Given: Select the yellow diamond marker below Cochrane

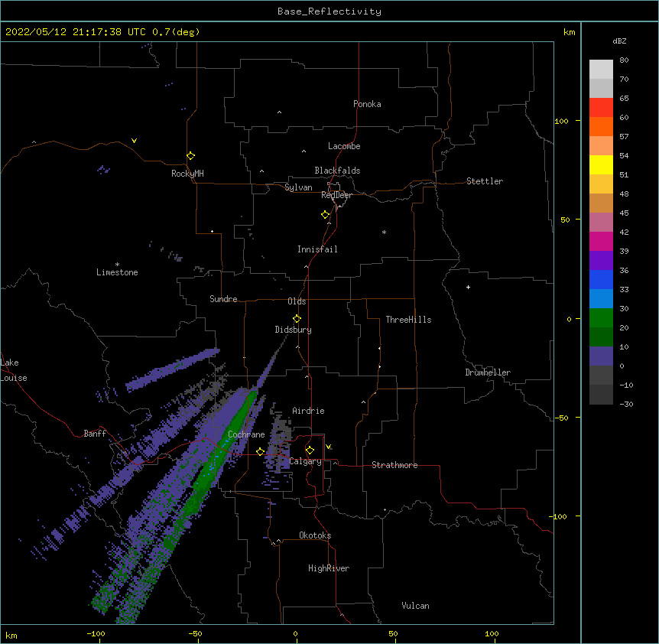Looking at the screenshot, I should (x=260, y=452).
